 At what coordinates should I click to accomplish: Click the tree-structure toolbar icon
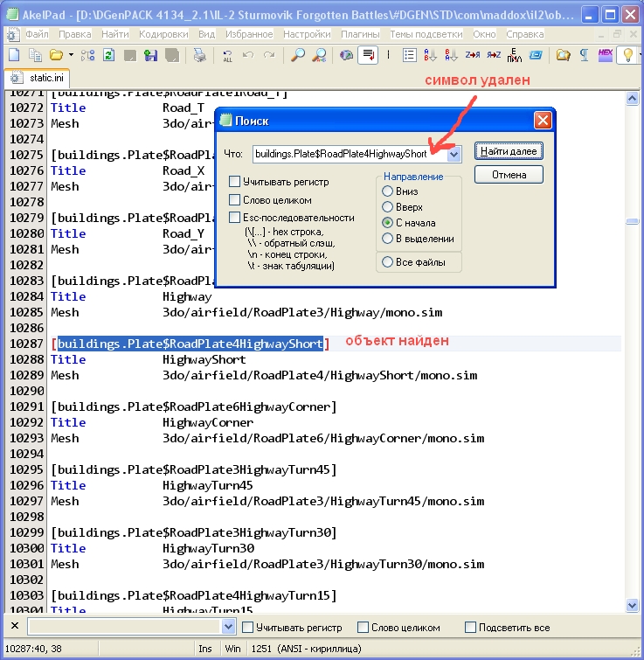click(87, 55)
